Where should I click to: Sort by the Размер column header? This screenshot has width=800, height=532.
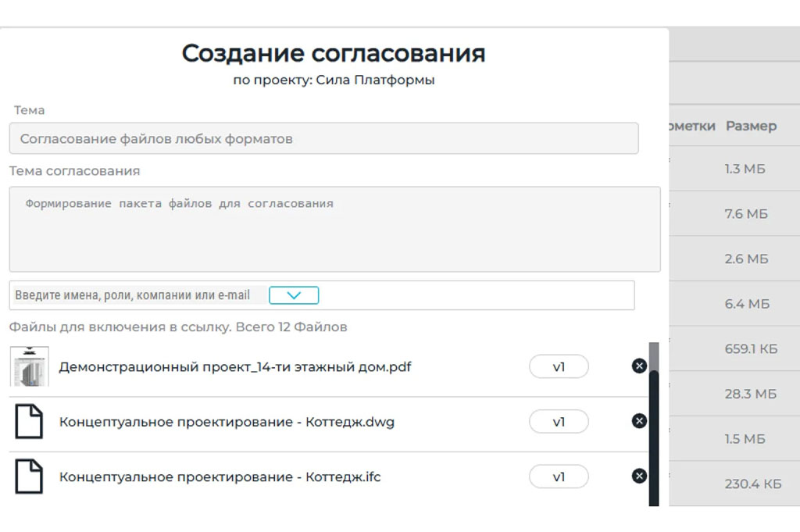751,126
